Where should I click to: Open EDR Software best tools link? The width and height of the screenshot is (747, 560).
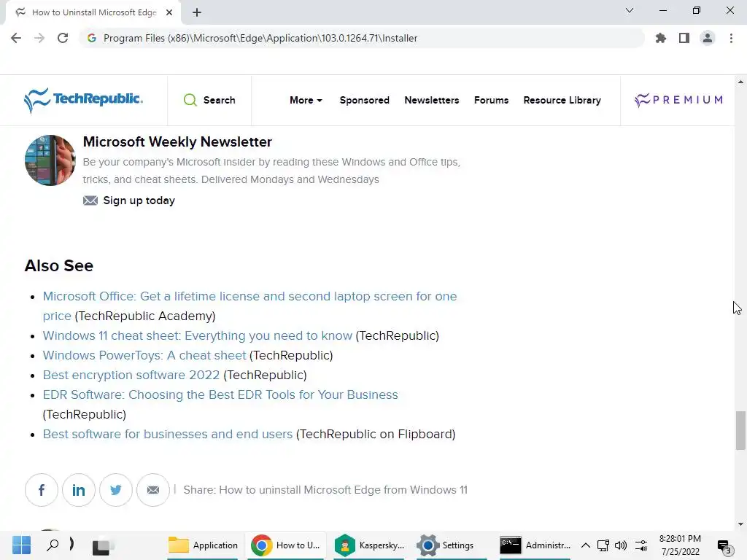[x=220, y=394]
